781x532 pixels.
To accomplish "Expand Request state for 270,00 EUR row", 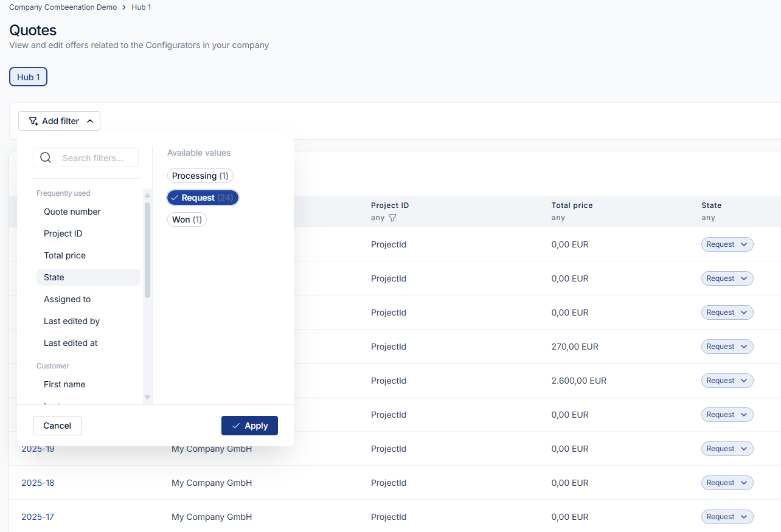I will (x=727, y=347).
